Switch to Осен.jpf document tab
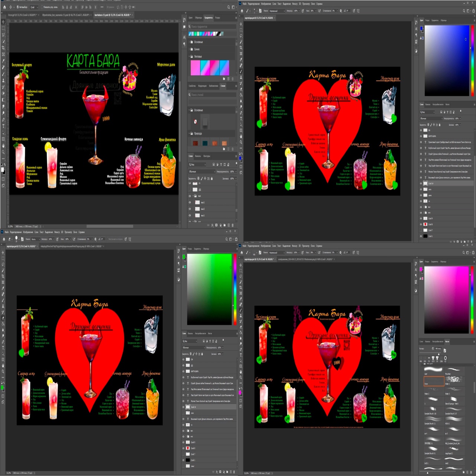The height and width of the screenshot is (476, 476). [23, 15]
